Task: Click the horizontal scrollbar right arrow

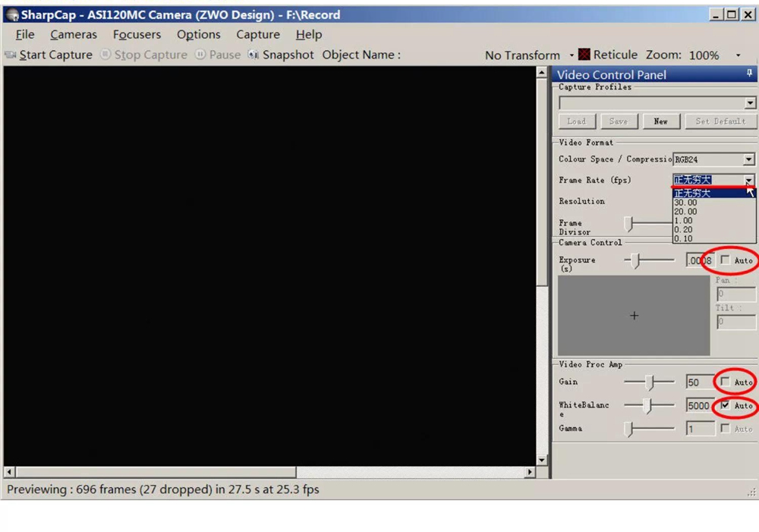Action: point(530,472)
